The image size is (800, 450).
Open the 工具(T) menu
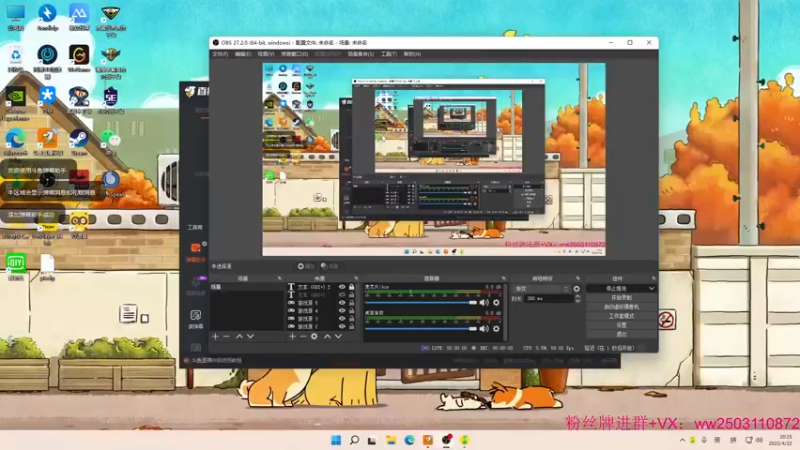coord(389,54)
